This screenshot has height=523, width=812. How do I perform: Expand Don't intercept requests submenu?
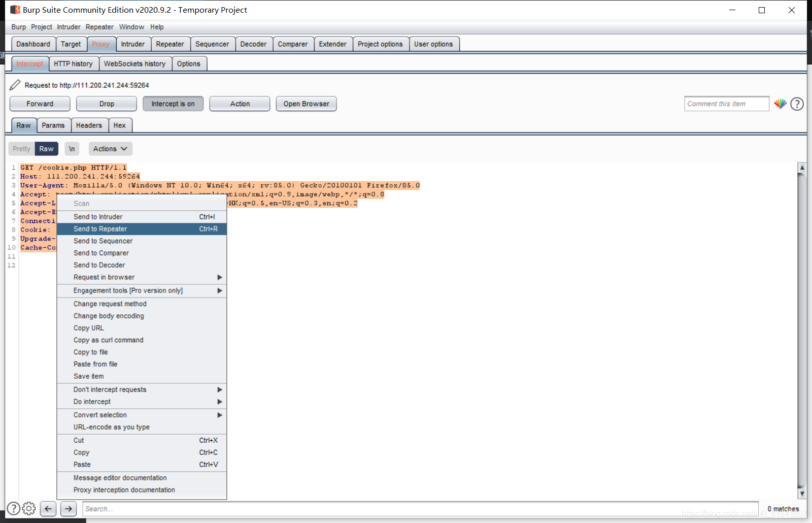(x=142, y=389)
